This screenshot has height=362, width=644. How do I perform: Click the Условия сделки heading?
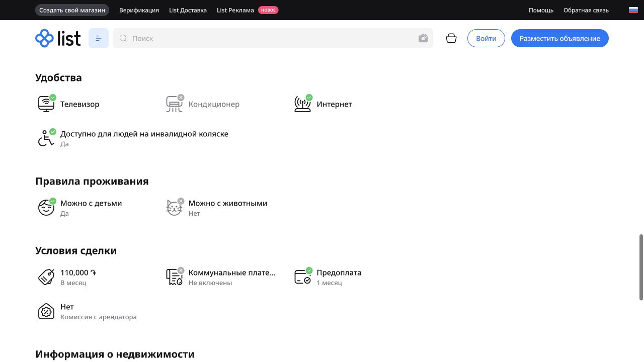click(x=76, y=250)
